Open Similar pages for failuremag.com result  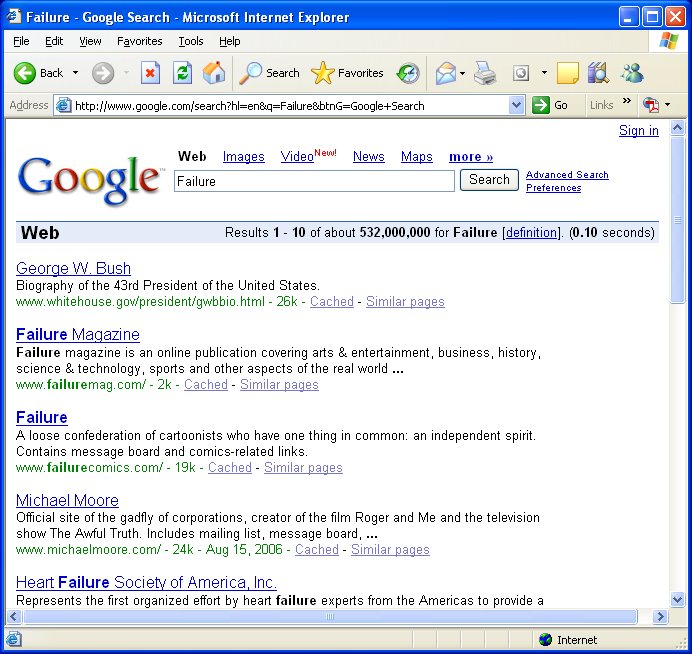pos(279,384)
